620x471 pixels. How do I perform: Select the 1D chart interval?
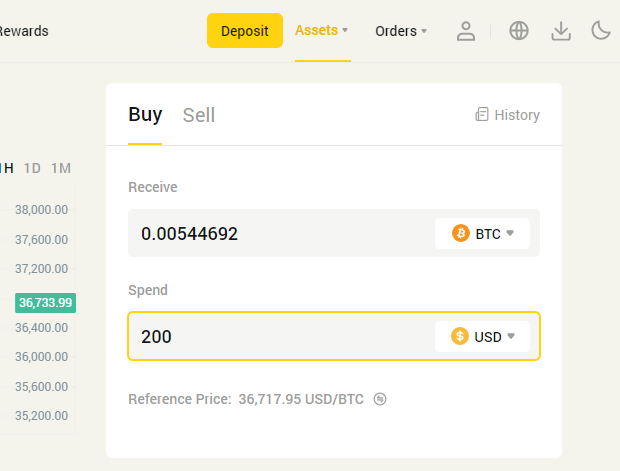pyautogui.click(x=32, y=168)
